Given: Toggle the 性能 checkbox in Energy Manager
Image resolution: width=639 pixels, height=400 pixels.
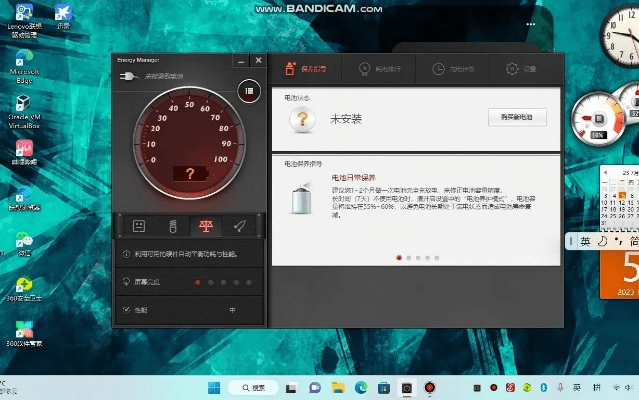Looking at the screenshot, I should pyautogui.click(x=125, y=310).
